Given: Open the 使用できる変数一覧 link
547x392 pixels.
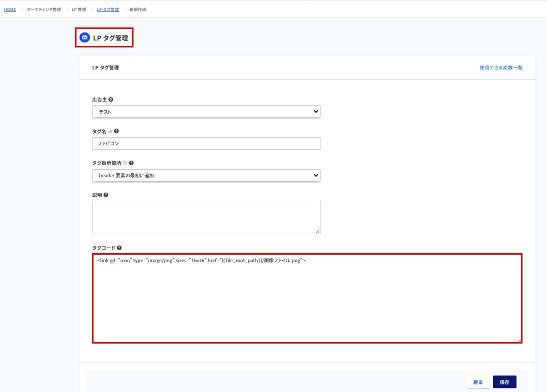Looking at the screenshot, I should click(501, 67).
